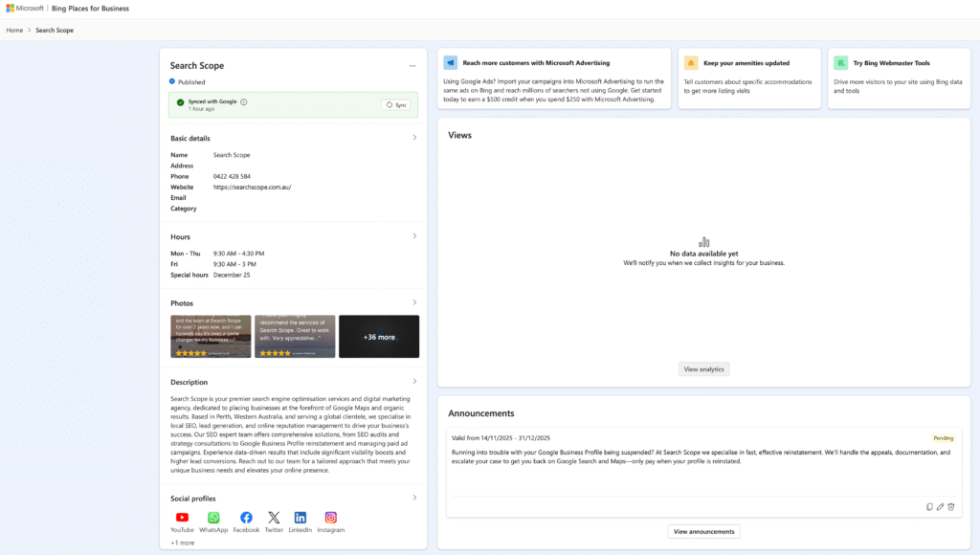This screenshot has width=980, height=555.
Task: Open the WhatsApp social profile icon
Action: [x=212, y=517]
